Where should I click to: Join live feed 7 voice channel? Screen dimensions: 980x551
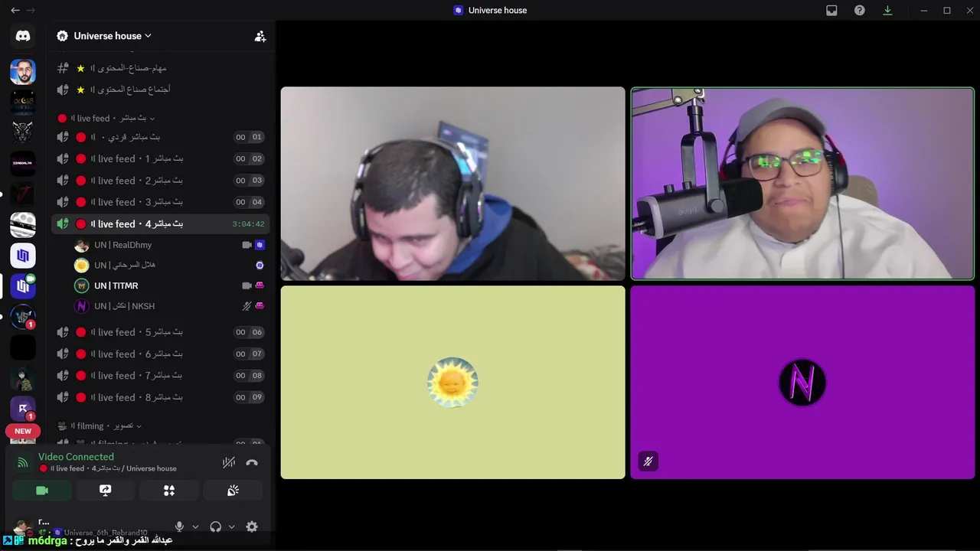[161, 376]
